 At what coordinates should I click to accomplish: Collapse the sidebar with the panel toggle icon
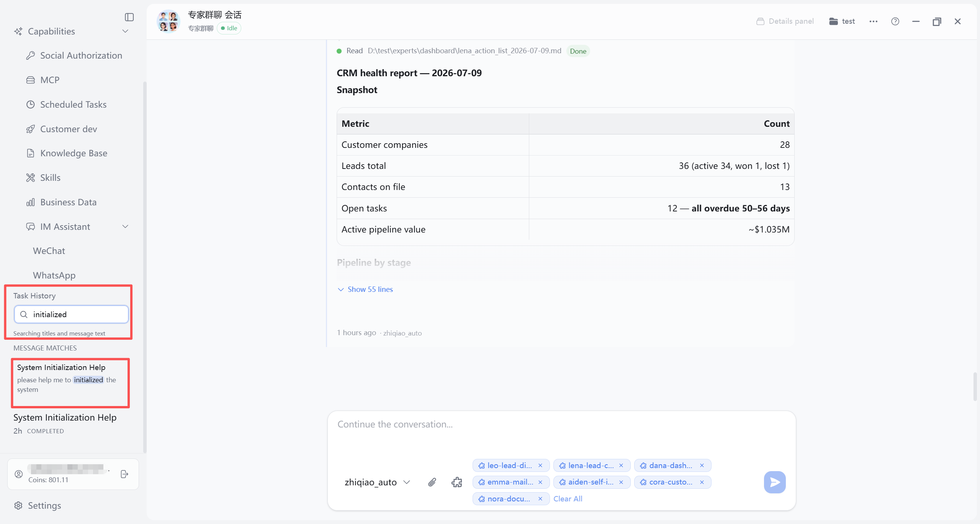click(x=129, y=17)
